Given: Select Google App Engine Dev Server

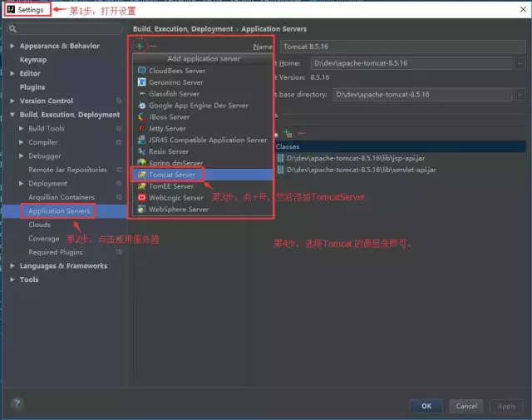Looking at the screenshot, I should coord(203,106).
